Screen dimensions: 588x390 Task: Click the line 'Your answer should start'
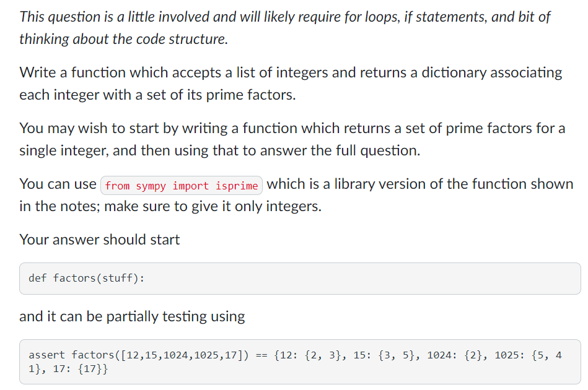coord(99,240)
